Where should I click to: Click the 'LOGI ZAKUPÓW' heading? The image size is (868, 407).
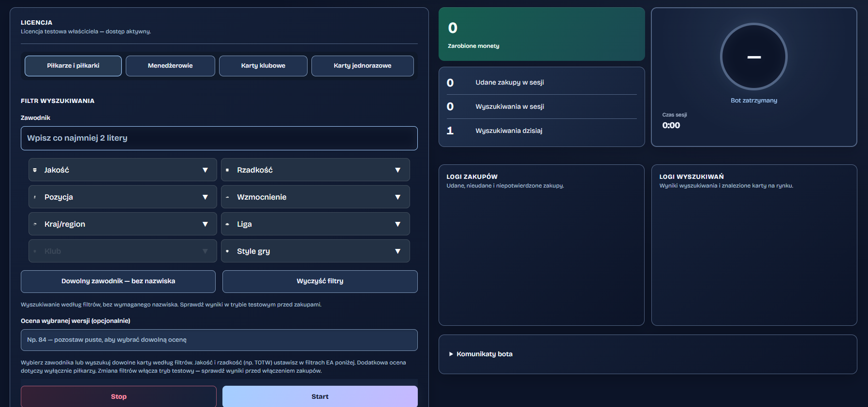[x=472, y=177]
